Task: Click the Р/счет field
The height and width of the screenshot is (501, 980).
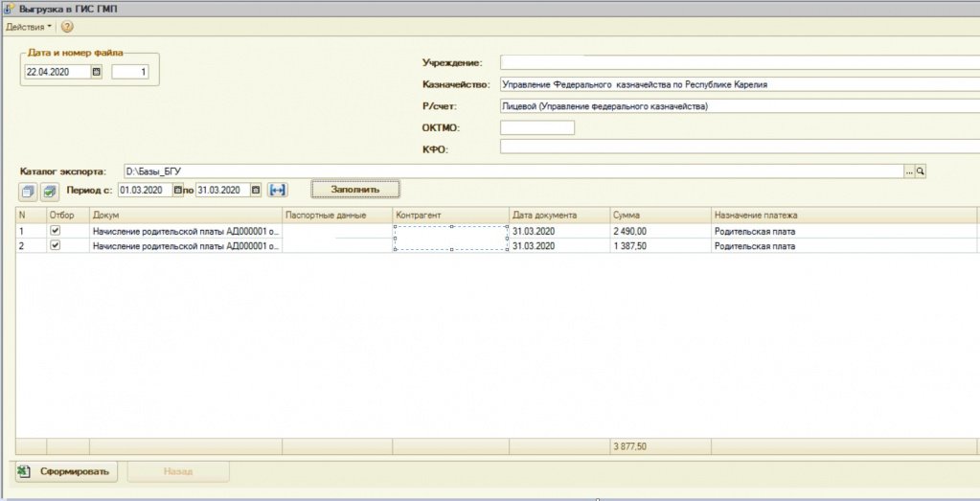Action: pos(740,106)
